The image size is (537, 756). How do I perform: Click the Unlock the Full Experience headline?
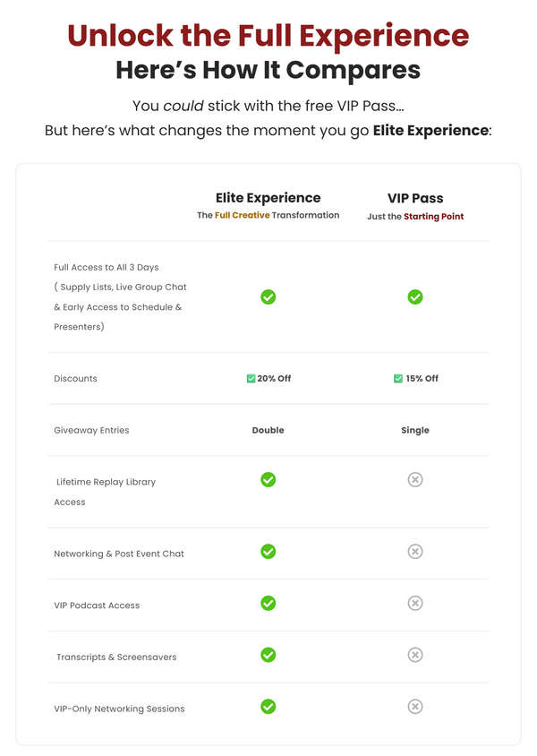(x=268, y=36)
